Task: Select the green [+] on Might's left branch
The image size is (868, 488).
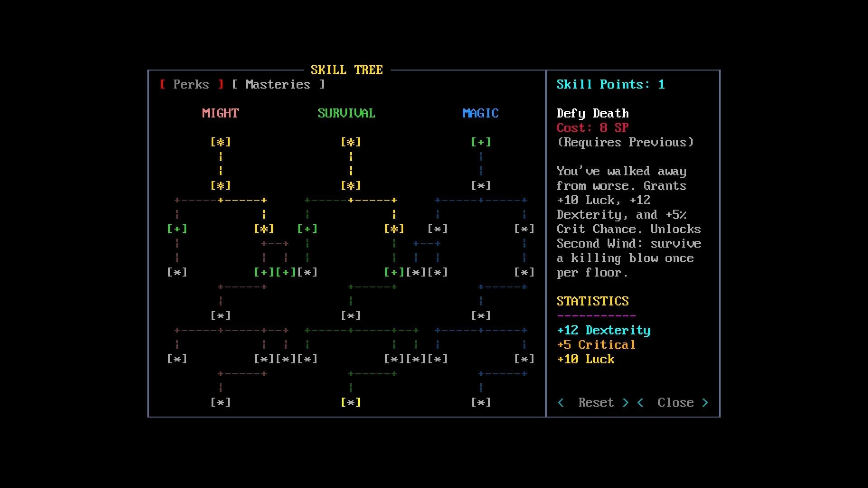Action: 177,229
